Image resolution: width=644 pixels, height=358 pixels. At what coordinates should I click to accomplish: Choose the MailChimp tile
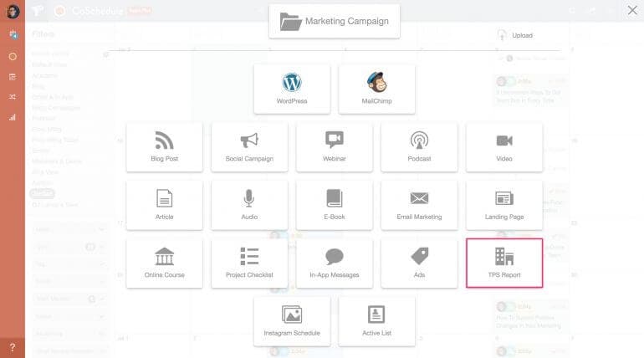376,89
